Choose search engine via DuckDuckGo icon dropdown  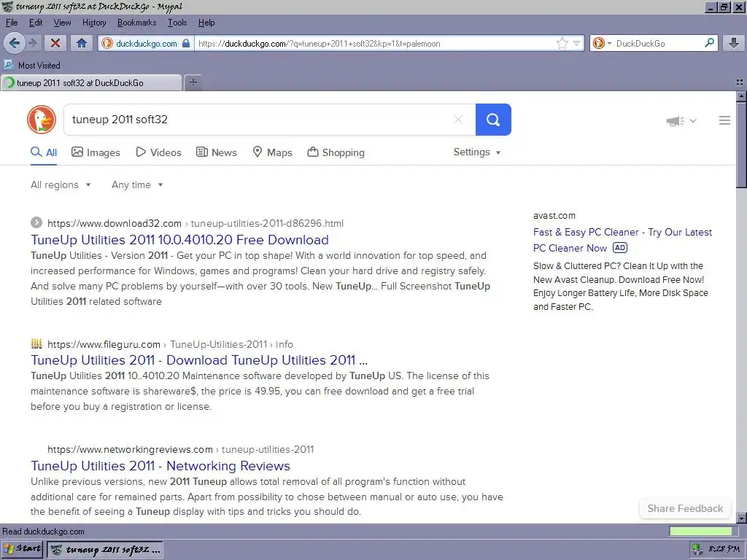click(x=602, y=43)
